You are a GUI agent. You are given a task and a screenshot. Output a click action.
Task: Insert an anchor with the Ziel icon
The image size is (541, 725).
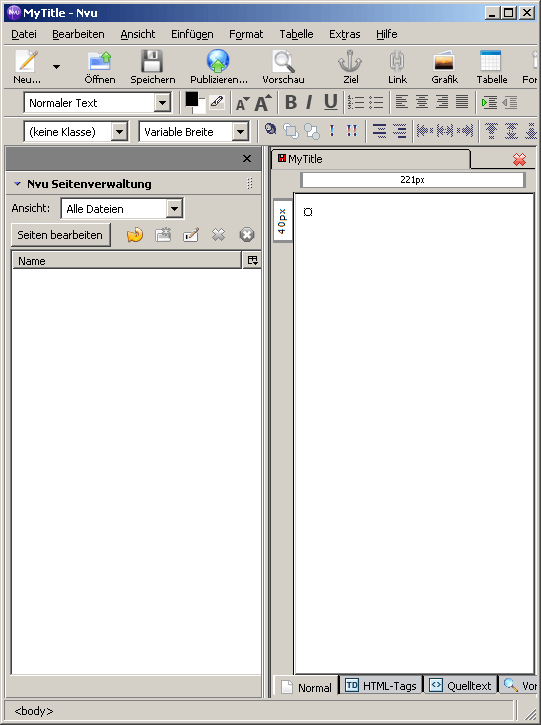tap(350, 61)
